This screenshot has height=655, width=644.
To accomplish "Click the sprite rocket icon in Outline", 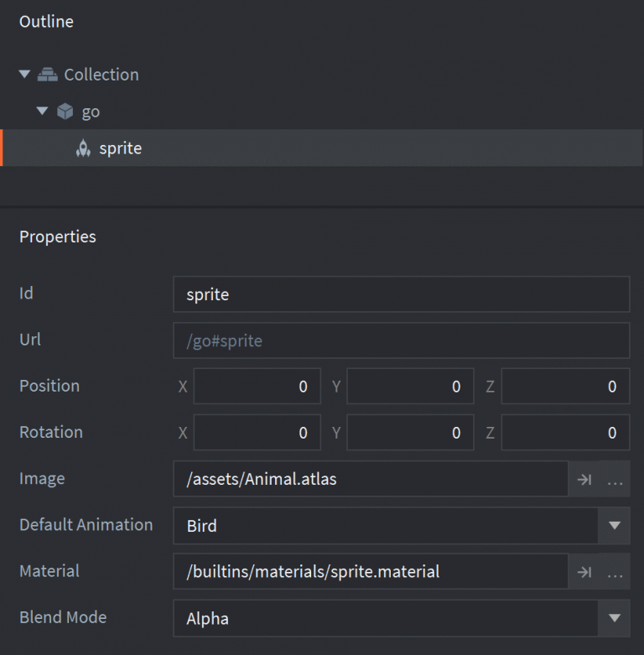I will [x=83, y=148].
